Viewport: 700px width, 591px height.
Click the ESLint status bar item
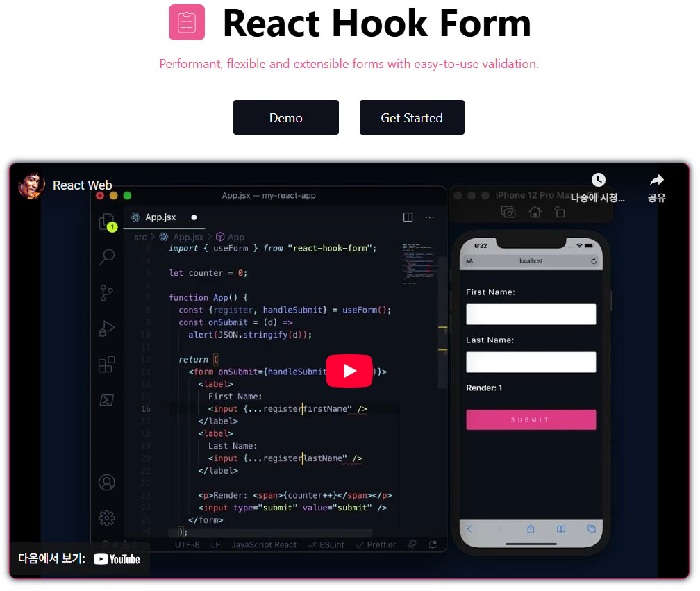(x=326, y=545)
